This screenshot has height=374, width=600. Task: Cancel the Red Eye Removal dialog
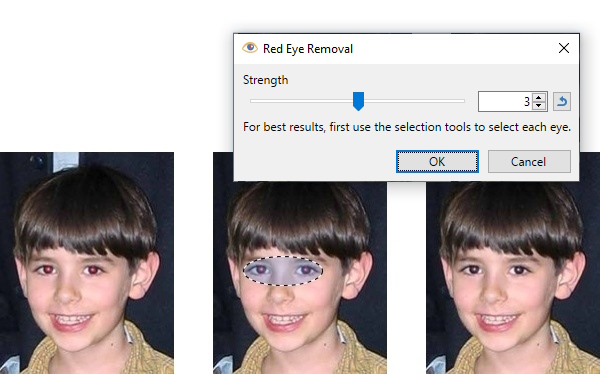point(529,162)
